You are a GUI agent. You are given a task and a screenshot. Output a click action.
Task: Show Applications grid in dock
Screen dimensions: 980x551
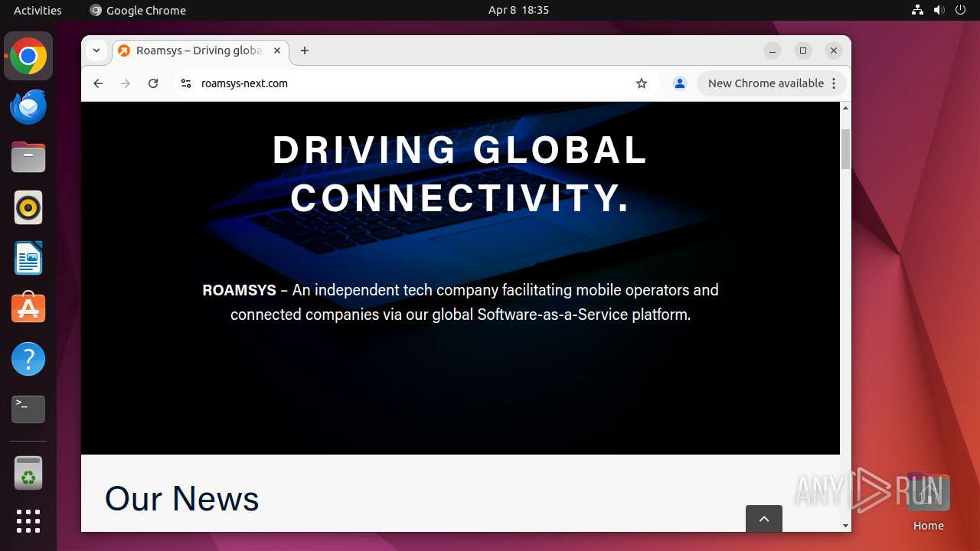[28, 521]
